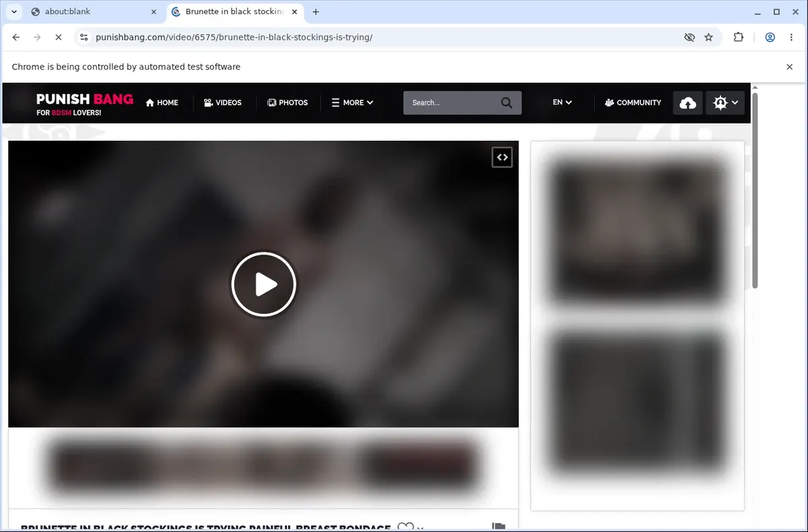
Task: Select the second blurred sidebar thumbnail
Action: click(x=638, y=402)
